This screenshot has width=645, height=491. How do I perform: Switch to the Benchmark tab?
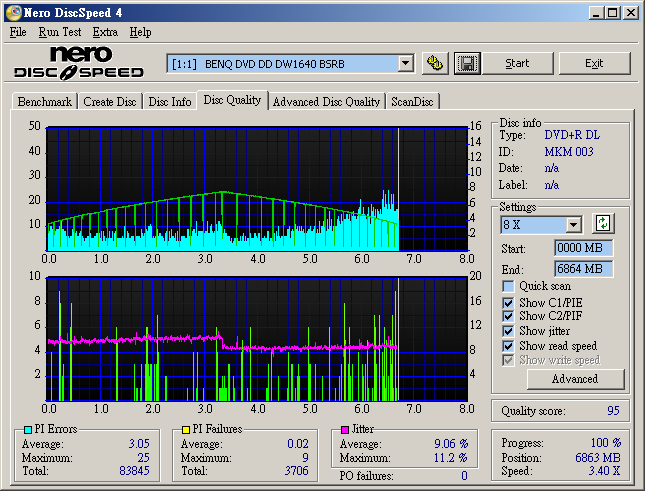tap(45, 102)
